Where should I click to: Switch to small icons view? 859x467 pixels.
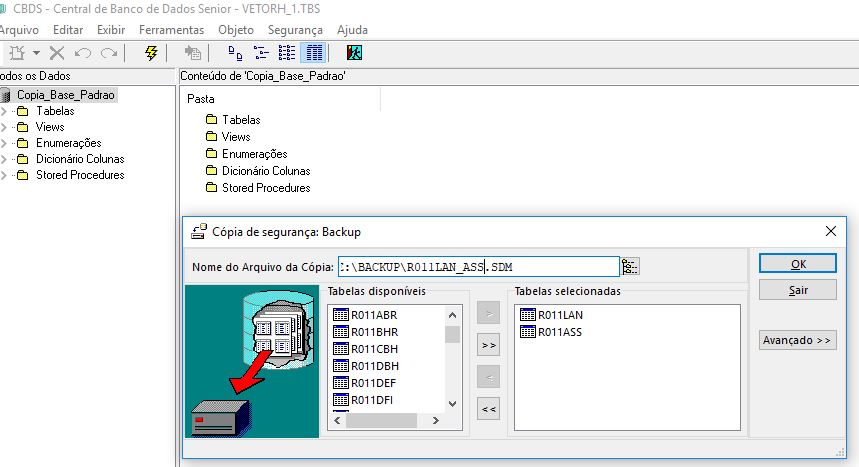point(261,52)
